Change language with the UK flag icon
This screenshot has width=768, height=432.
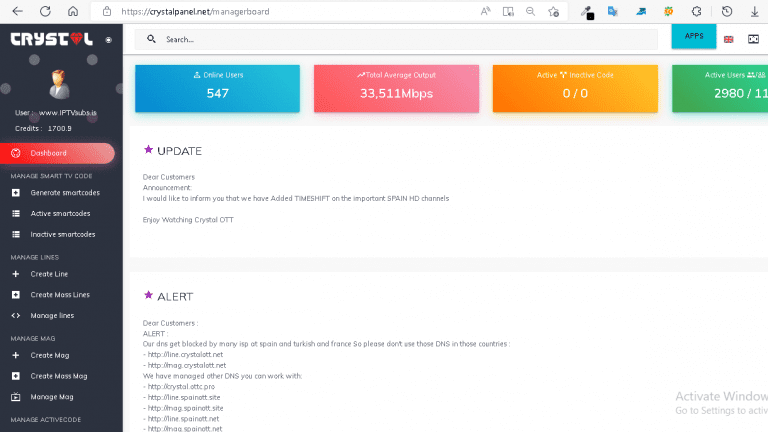pyautogui.click(x=729, y=39)
